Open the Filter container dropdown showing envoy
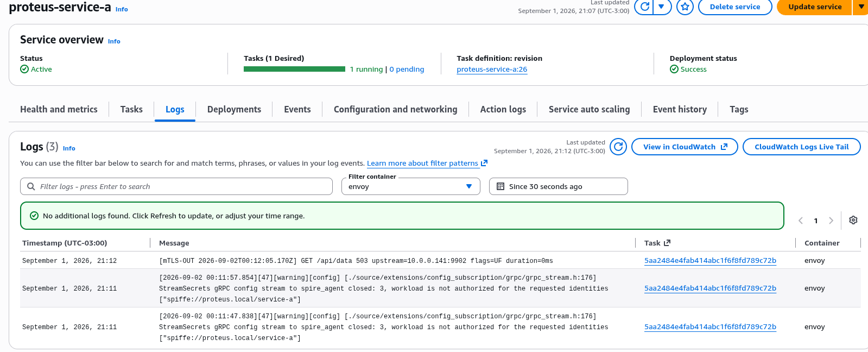The image size is (868, 352). (x=411, y=186)
